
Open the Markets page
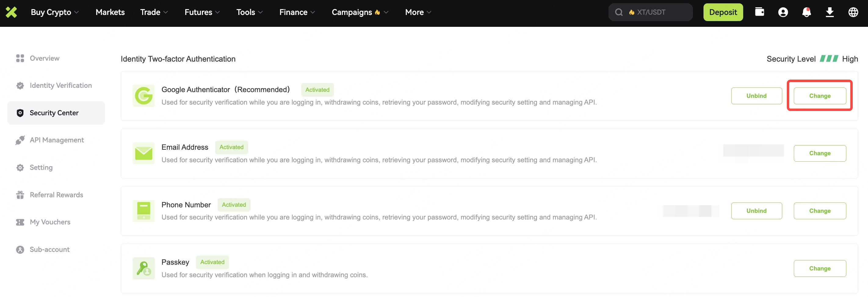point(110,12)
